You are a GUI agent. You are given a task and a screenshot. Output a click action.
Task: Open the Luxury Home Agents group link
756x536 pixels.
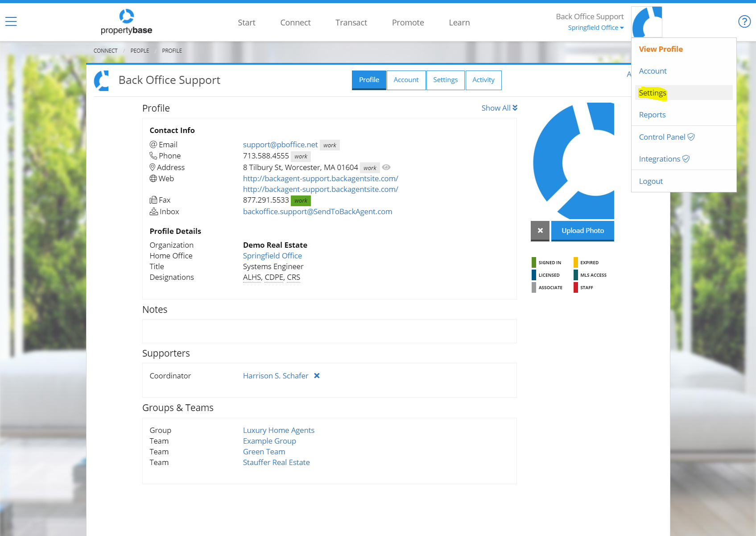pos(278,430)
